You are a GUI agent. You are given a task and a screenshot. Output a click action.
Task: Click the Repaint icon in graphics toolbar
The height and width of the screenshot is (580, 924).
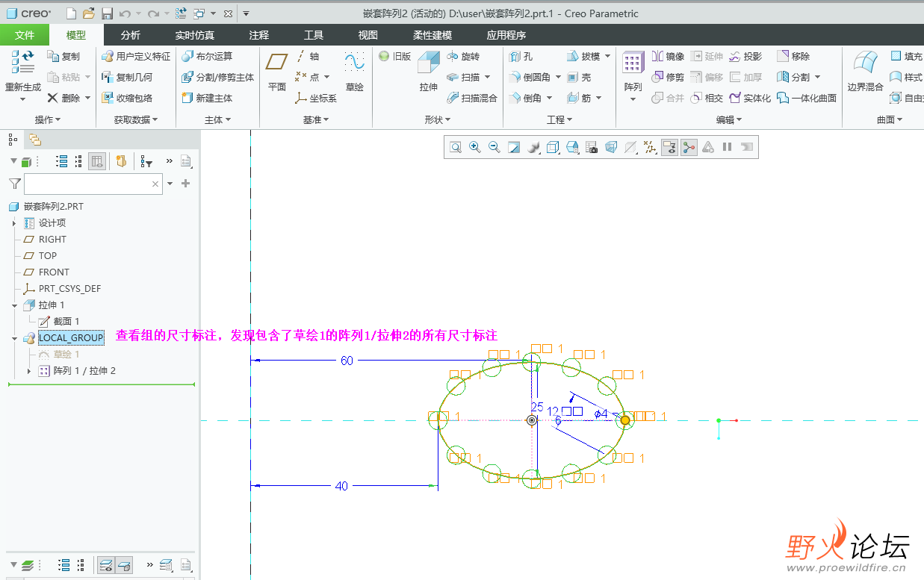[513, 147]
